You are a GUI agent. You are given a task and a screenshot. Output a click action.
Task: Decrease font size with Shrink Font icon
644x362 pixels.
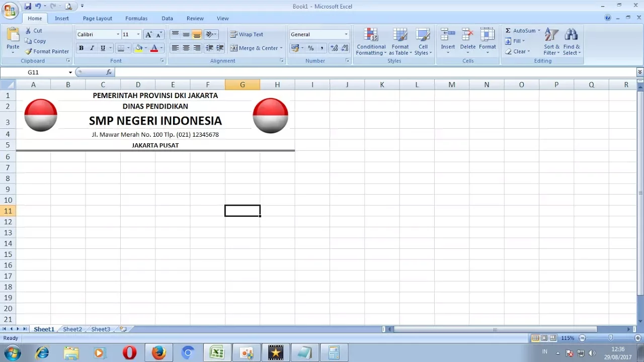coord(159,35)
